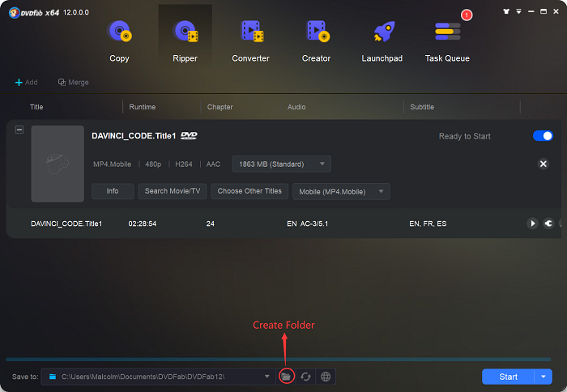This screenshot has width=567, height=392.
Task: Click Search Movie/TV button
Action: point(173,191)
